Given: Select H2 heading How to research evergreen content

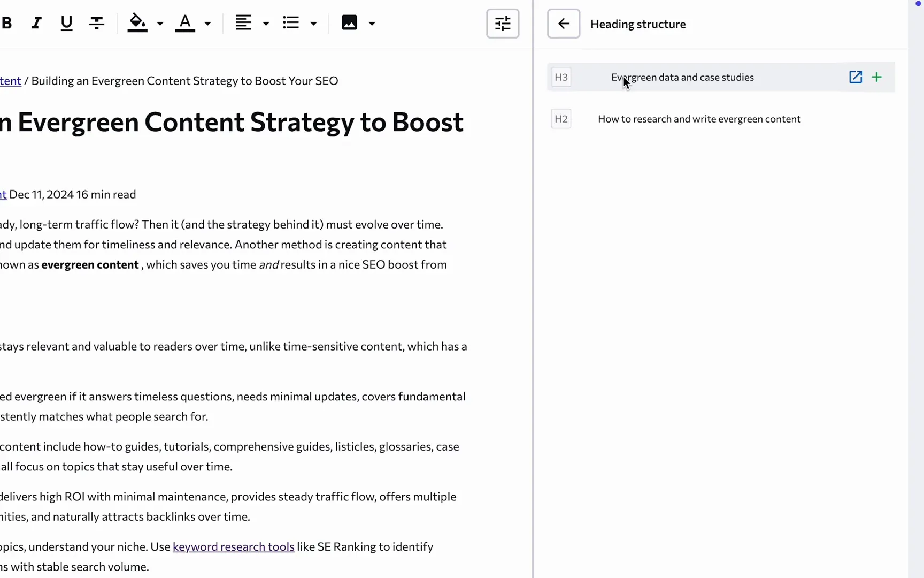Looking at the screenshot, I should click(x=699, y=119).
